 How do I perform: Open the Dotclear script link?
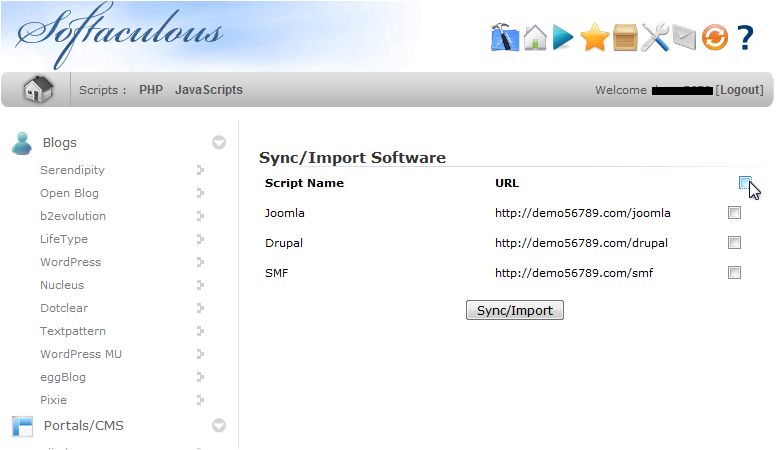click(64, 308)
